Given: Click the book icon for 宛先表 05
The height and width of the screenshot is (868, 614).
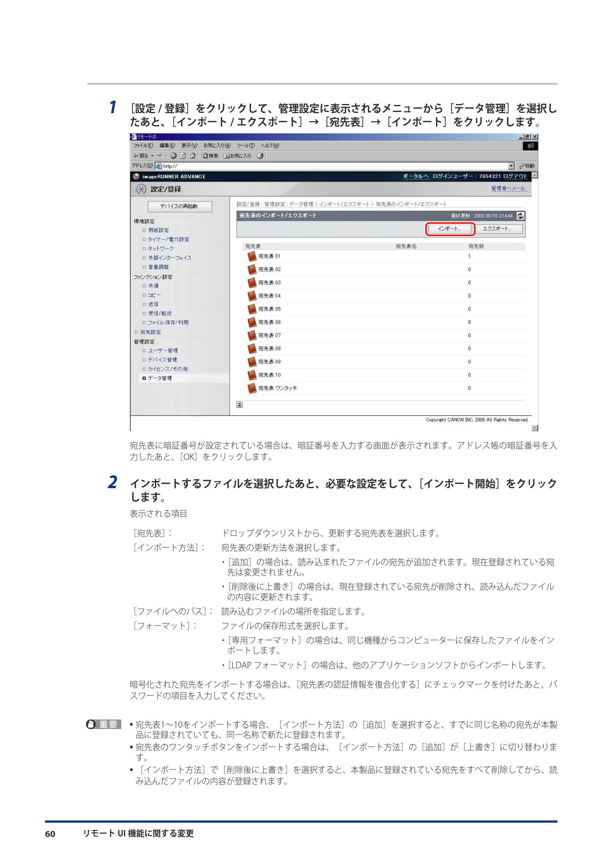Looking at the screenshot, I should pos(252,309).
